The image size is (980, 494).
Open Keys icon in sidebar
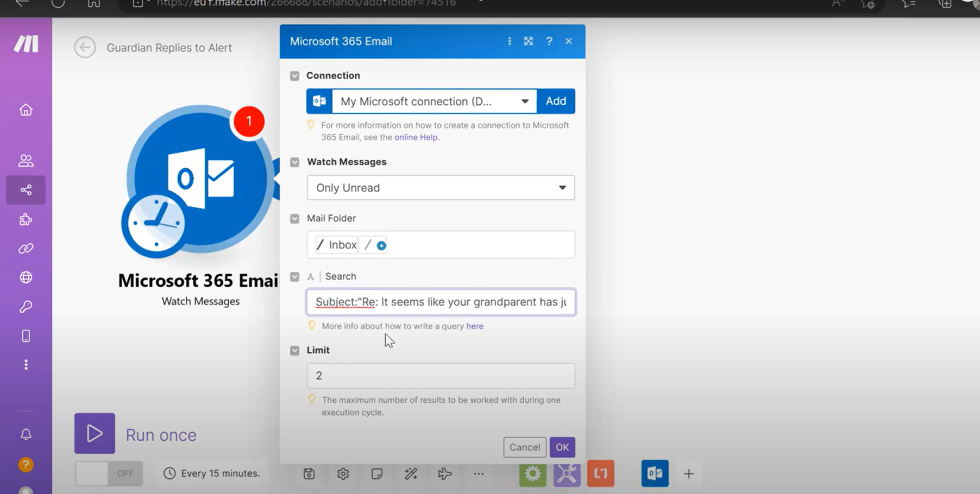tap(26, 307)
